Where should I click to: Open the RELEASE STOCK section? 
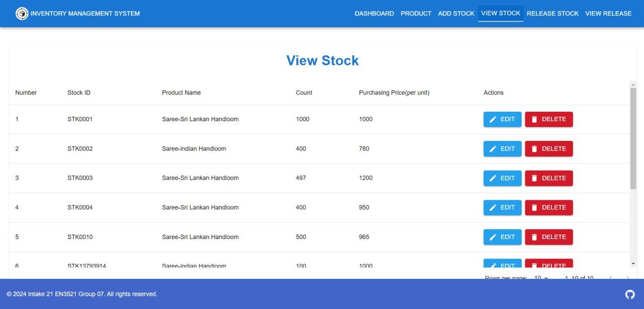click(552, 13)
